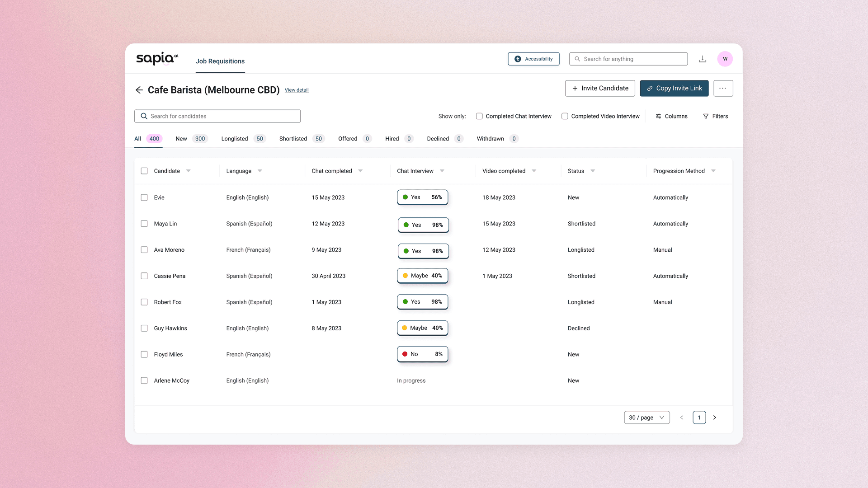The image size is (868, 488).
Task: Open the Accessibility options
Action: [533, 59]
